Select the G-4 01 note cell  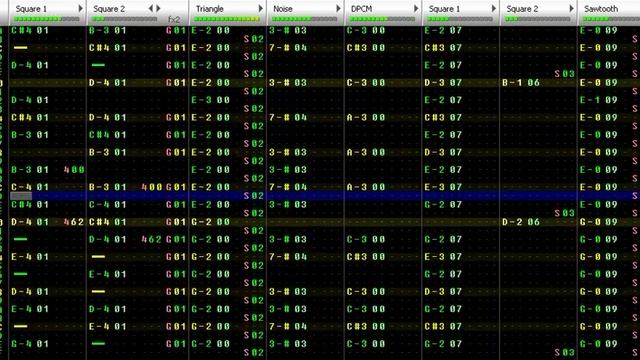click(30, 344)
